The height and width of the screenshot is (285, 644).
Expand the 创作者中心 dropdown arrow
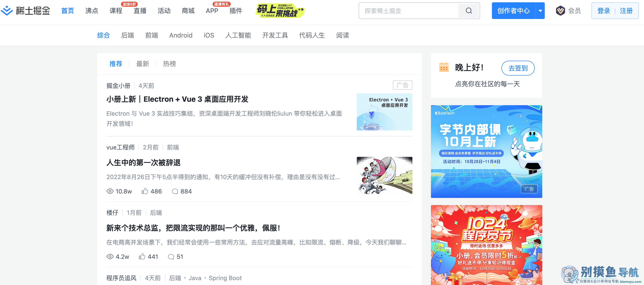click(540, 11)
